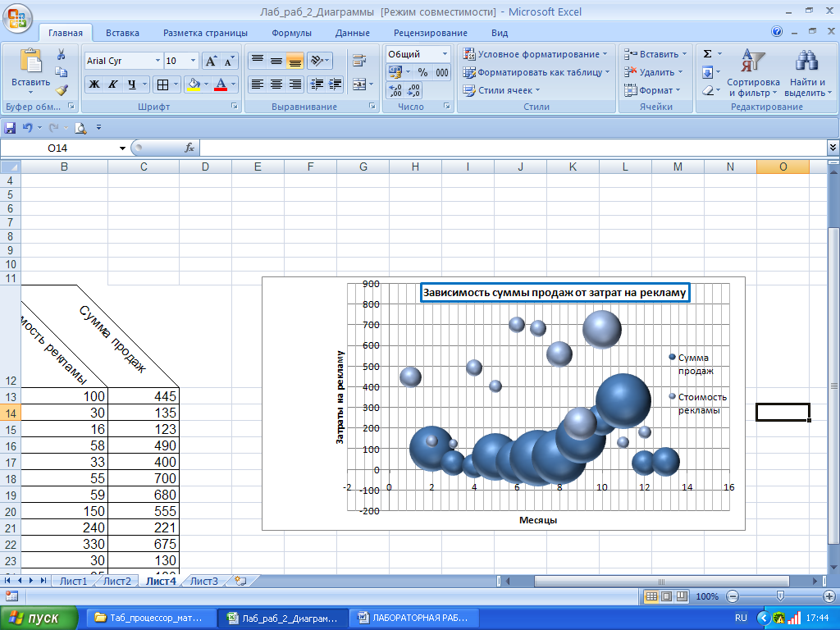This screenshot has width=840, height=630.
Task: Expand the formula bar chevron
Action: pos(833,147)
